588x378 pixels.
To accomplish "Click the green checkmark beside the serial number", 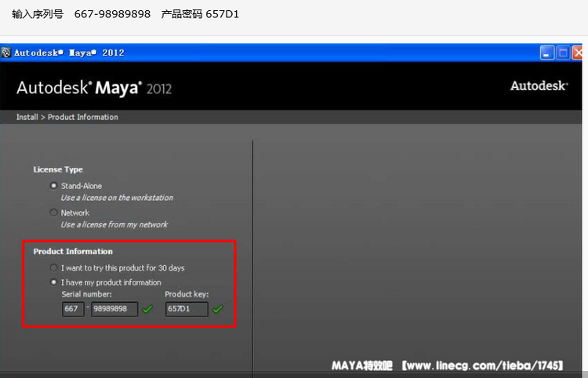I will pos(147,309).
